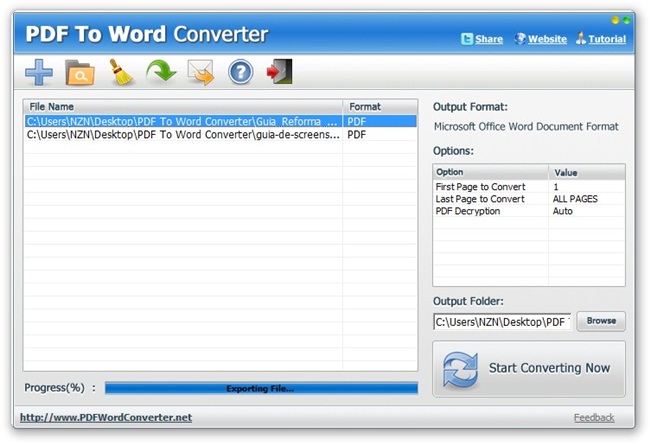This screenshot has width=650, height=445.
Task: Visit http://www.PDFWordConverter.net link
Action: click(106, 418)
